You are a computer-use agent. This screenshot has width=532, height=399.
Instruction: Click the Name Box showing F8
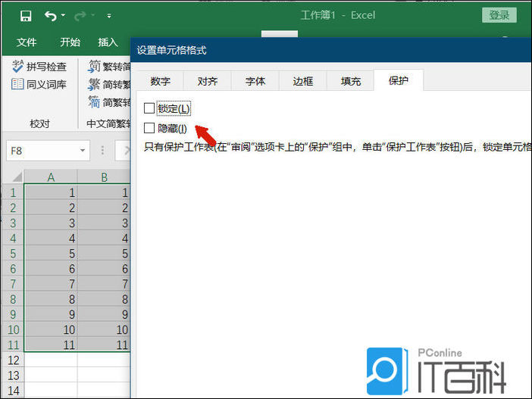pyautogui.click(x=49, y=150)
